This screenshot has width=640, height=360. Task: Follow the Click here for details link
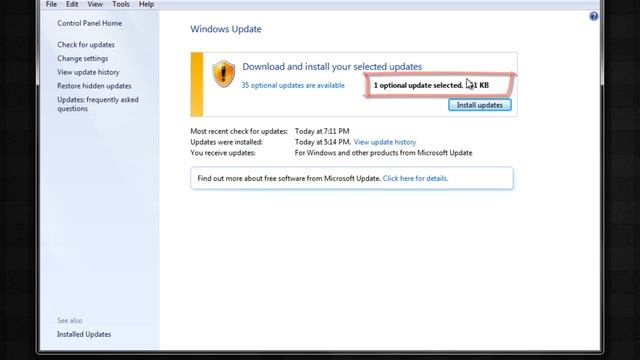(x=415, y=178)
